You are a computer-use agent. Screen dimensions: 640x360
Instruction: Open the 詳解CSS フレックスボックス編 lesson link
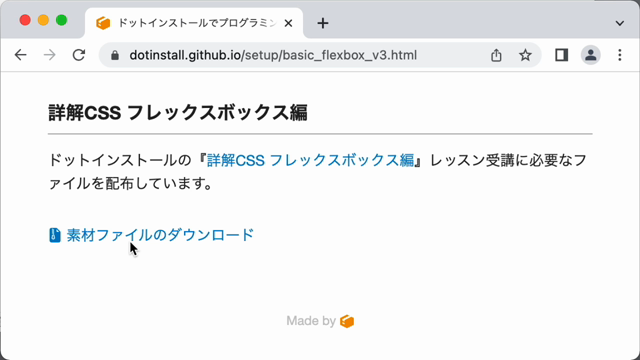point(310,160)
